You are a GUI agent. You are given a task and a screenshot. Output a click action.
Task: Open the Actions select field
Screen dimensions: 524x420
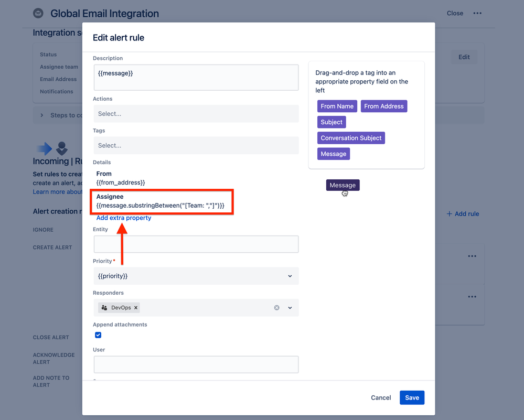pos(196,114)
